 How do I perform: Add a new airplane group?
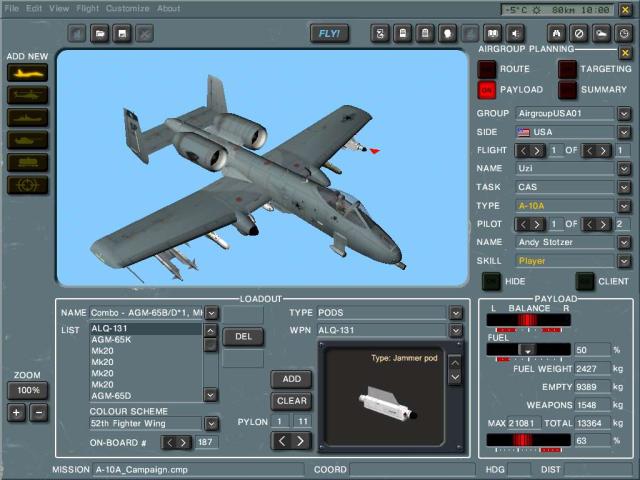point(27,72)
